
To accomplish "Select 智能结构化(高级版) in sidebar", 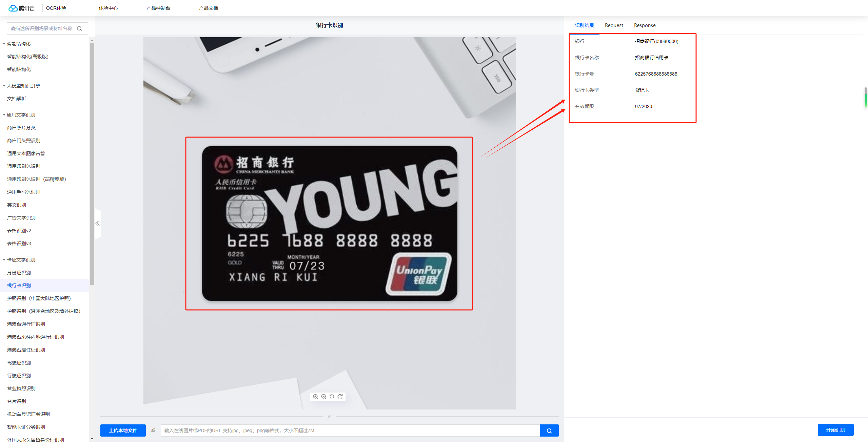I will click(28, 57).
